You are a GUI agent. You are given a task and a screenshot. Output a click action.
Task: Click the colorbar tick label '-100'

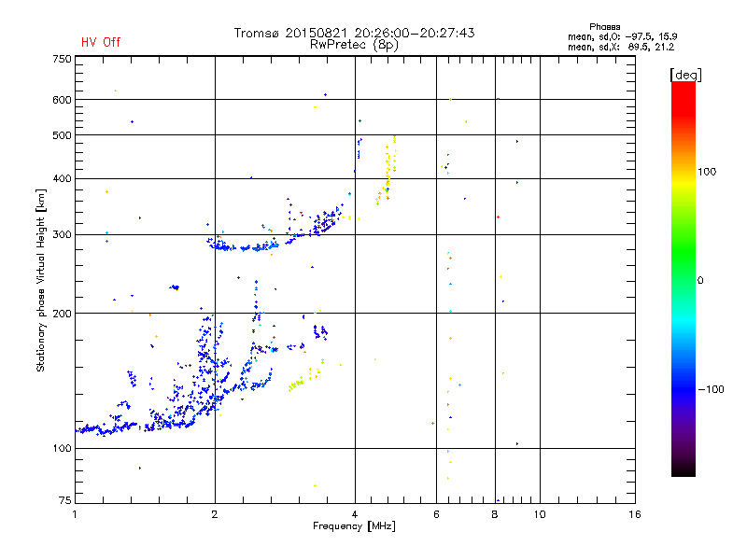[711, 389]
